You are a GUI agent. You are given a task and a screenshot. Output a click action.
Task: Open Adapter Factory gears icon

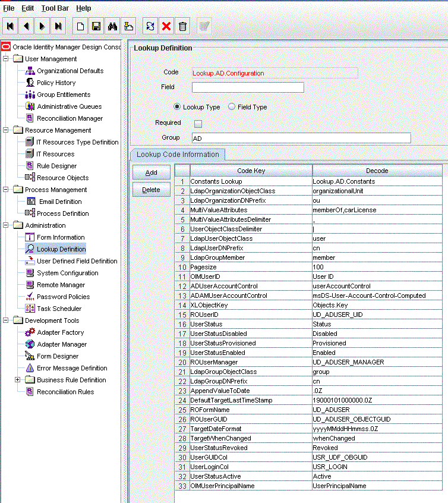(x=30, y=332)
